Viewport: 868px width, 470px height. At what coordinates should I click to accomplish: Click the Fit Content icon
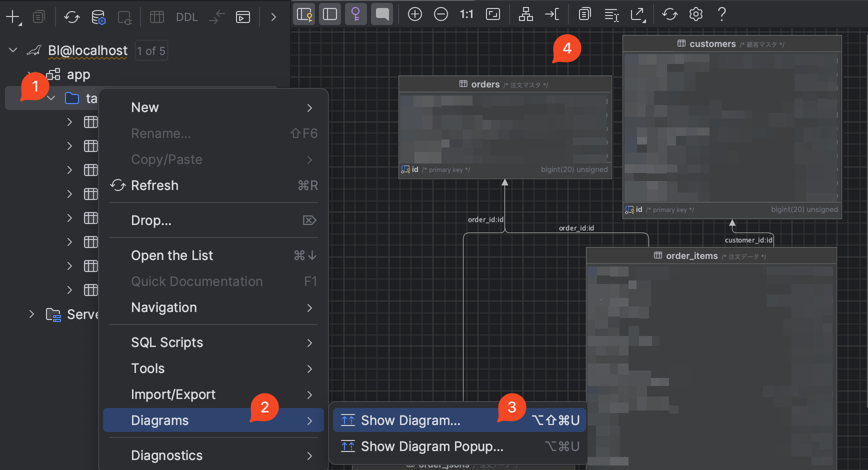pyautogui.click(x=492, y=14)
